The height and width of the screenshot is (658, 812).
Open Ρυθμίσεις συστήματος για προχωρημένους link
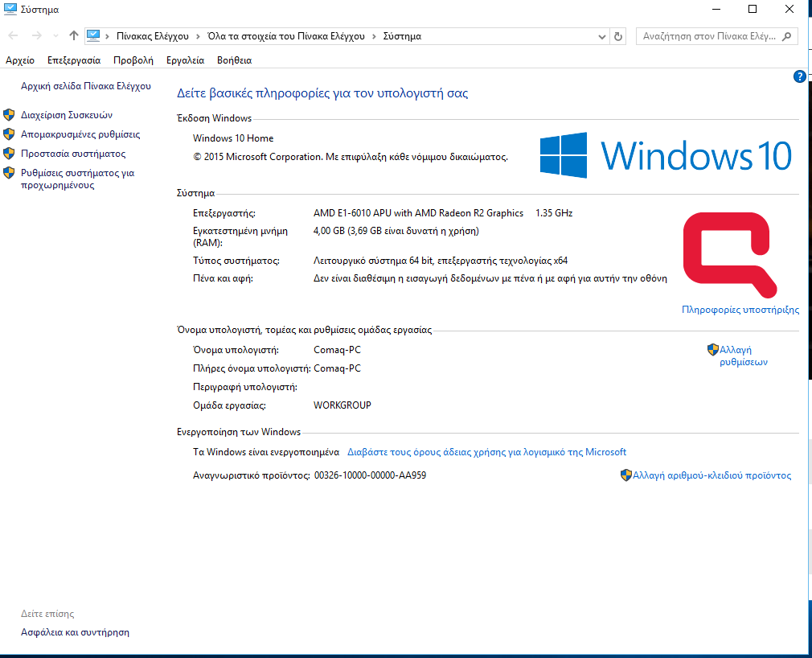[x=78, y=179]
